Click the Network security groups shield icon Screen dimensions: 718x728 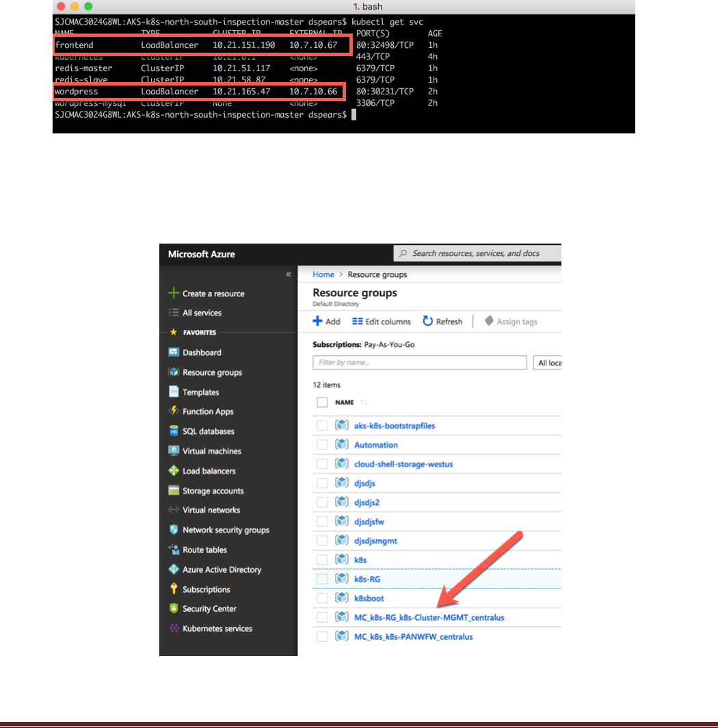(174, 530)
